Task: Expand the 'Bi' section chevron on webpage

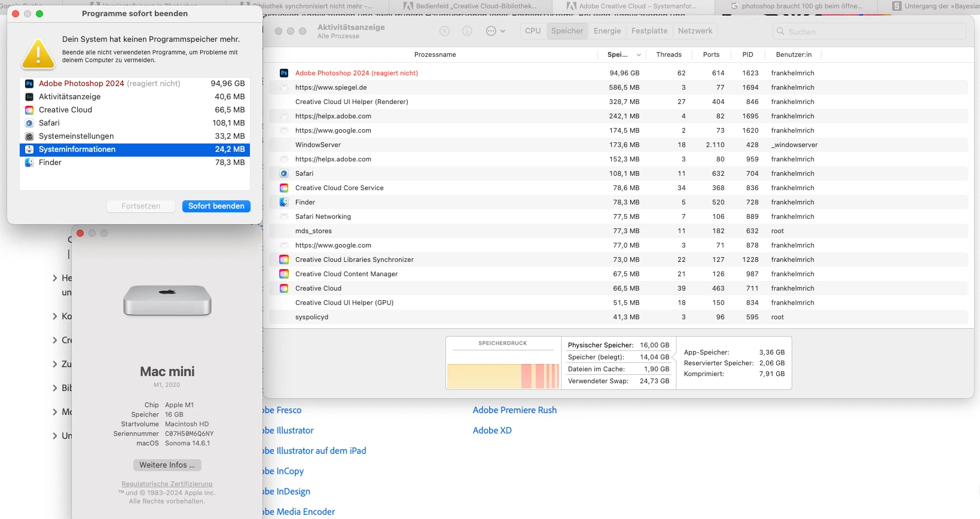Action: tap(55, 388)
